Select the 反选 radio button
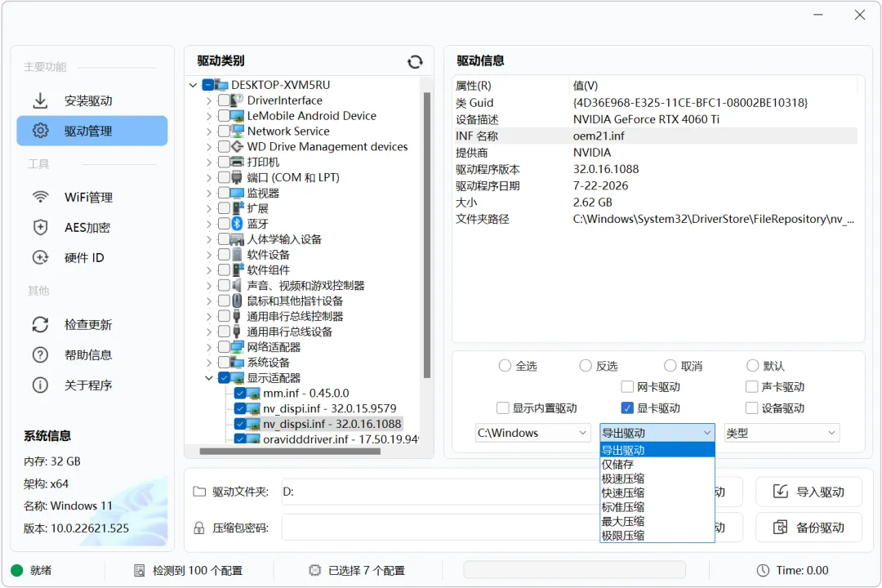This screenshot has height=588, width=882. tap(586, 366)
